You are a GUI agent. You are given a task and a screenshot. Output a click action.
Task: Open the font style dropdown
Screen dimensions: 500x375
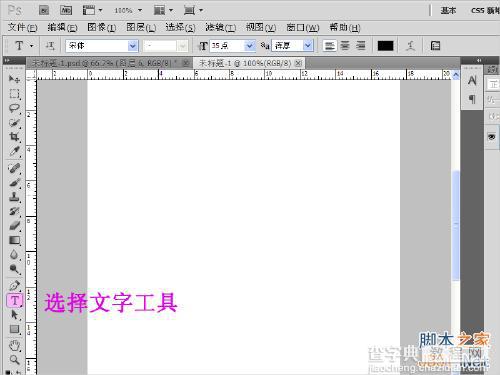182,46
